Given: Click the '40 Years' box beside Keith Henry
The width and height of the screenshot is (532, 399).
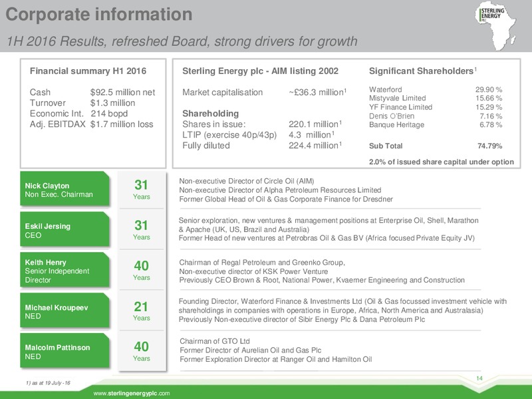Looking at the screenshot, I should [x=141, y=271].
